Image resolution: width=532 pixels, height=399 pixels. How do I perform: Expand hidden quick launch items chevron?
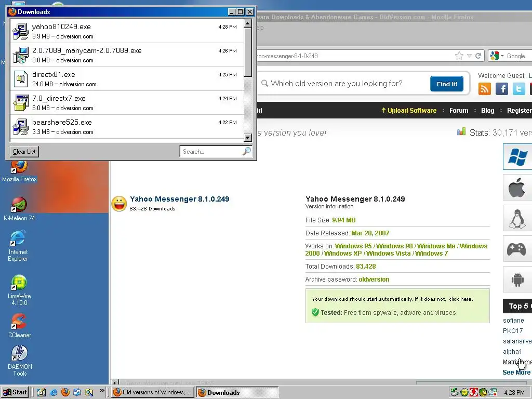point(102,391)
